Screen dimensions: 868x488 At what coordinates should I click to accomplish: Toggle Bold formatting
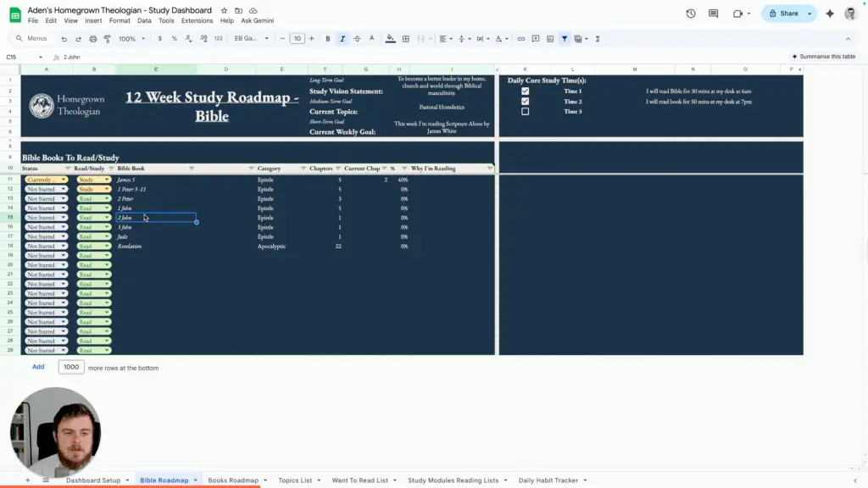[328, 39]
